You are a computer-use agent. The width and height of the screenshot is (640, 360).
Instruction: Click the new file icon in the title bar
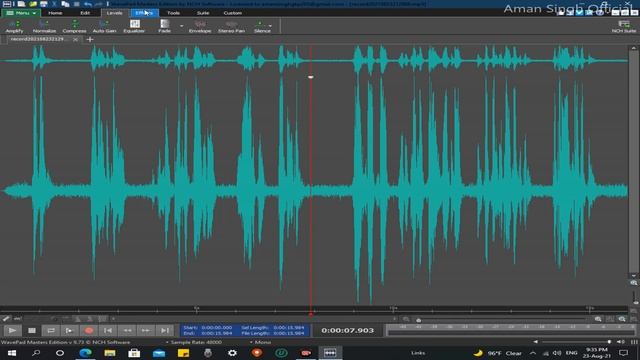(21, 4)
